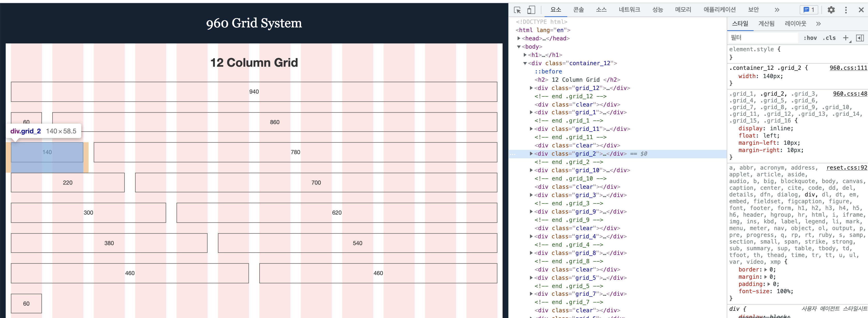Expand the h1 element node
Viewport: 868px width, 318px height.
pyautogui.click(x=525, y=55)
